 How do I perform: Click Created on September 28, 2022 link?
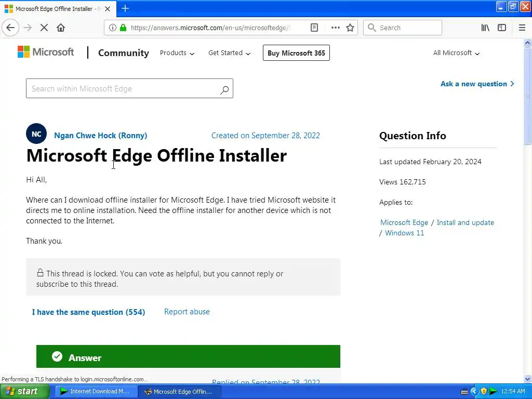coord(265,136)
